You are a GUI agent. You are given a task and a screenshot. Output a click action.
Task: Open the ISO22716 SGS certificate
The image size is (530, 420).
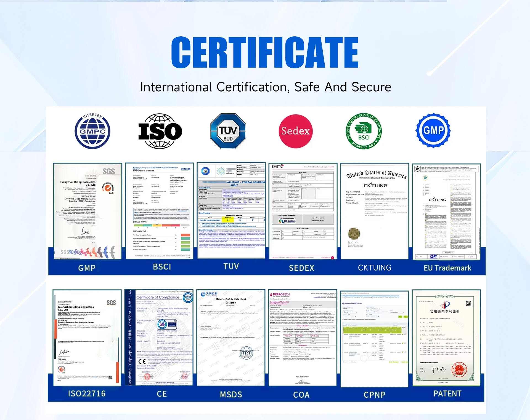pyautogui.click(x=87, y=338)
